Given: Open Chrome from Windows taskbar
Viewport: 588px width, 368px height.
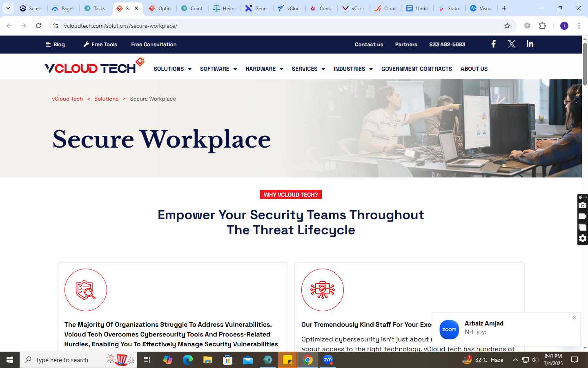Looking at the screenshot, I should [x=308, y=360].
